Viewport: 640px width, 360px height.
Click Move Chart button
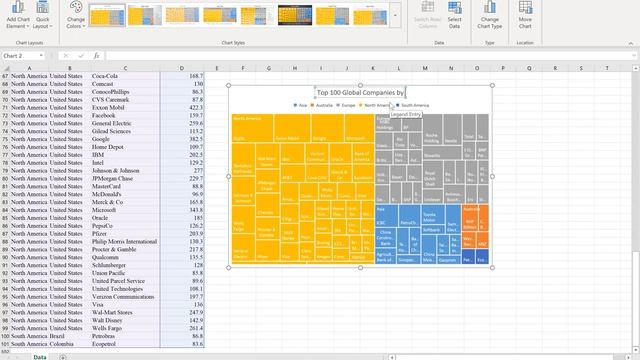pos(525,15)
